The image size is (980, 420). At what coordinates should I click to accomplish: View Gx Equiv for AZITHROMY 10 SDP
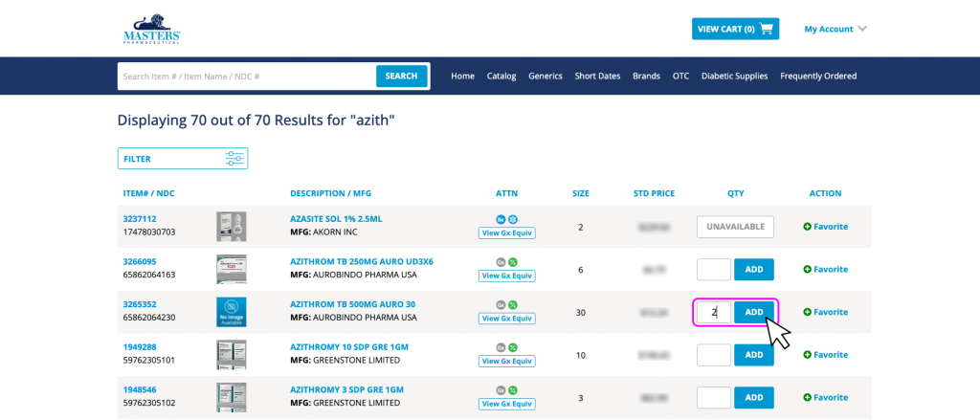pyautogui.click(x=507, y=361)
